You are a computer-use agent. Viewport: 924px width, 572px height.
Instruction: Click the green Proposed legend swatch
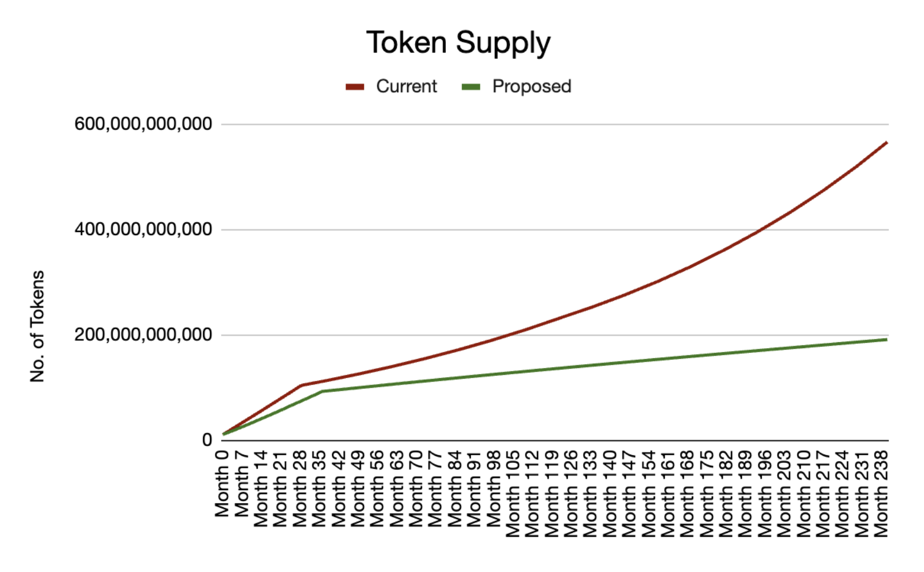471,87
